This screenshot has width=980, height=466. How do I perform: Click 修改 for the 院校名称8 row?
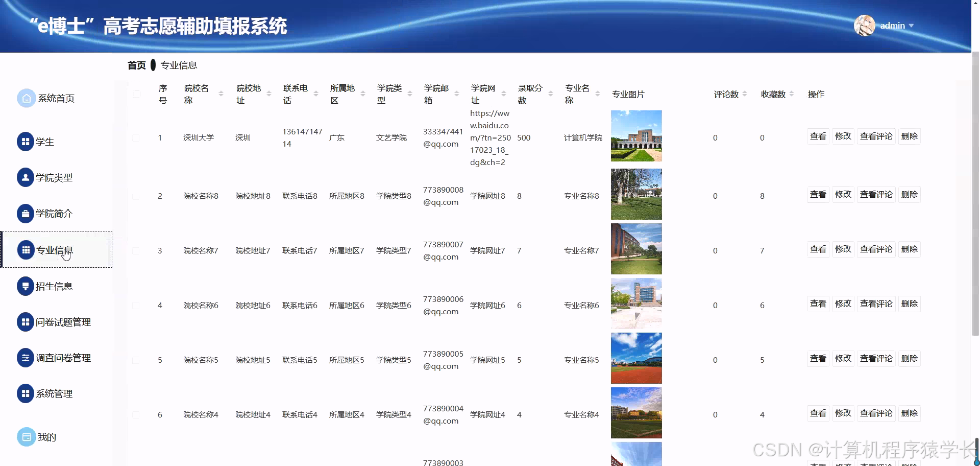[x=843, y=195]
